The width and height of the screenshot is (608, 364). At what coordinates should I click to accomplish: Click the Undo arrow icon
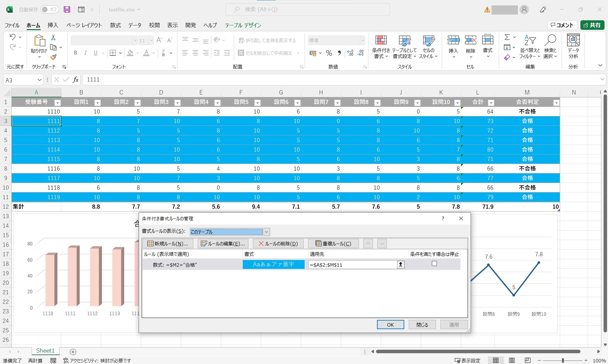click(x=12, y=37)
